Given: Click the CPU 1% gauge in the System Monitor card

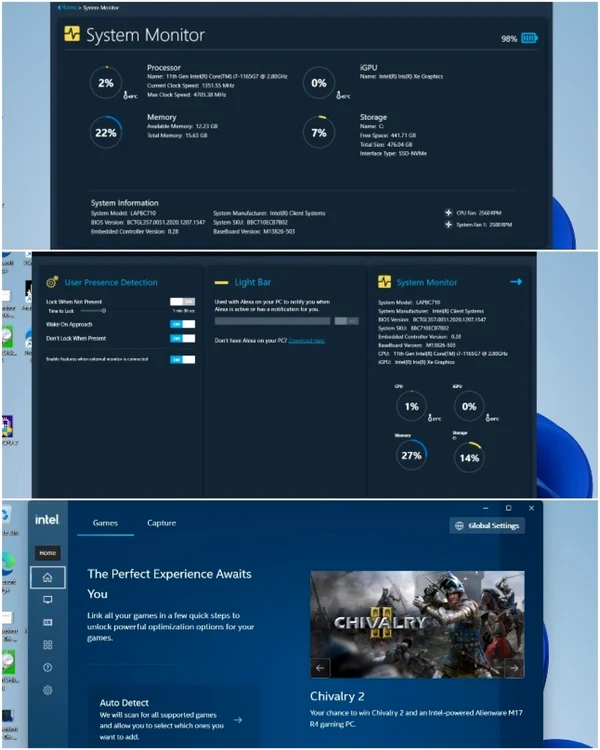Looking at the screenshot, I should click(411, 406).
